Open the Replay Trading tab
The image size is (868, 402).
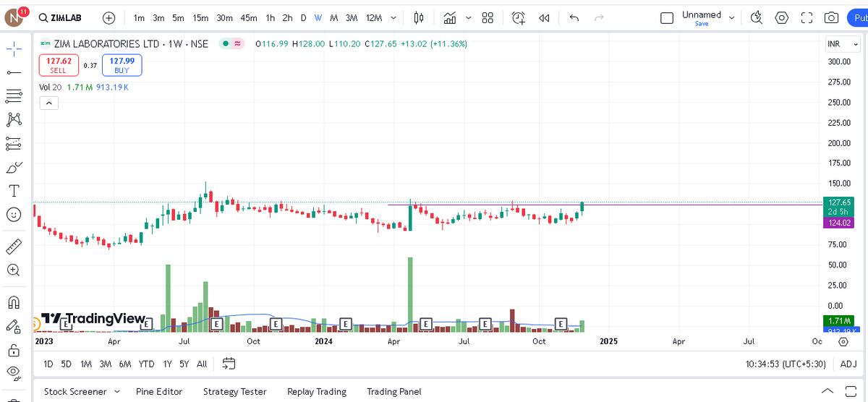tap(317, 391)
